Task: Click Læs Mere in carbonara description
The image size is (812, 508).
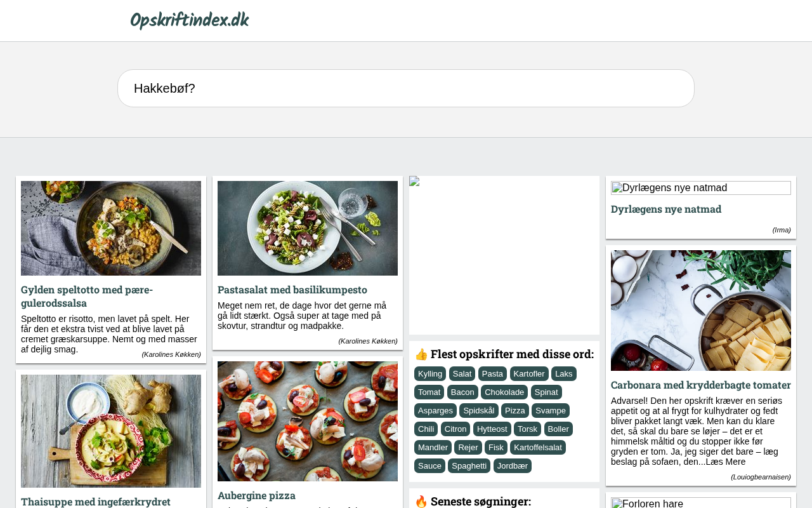Action: click(x=726, y=462)
